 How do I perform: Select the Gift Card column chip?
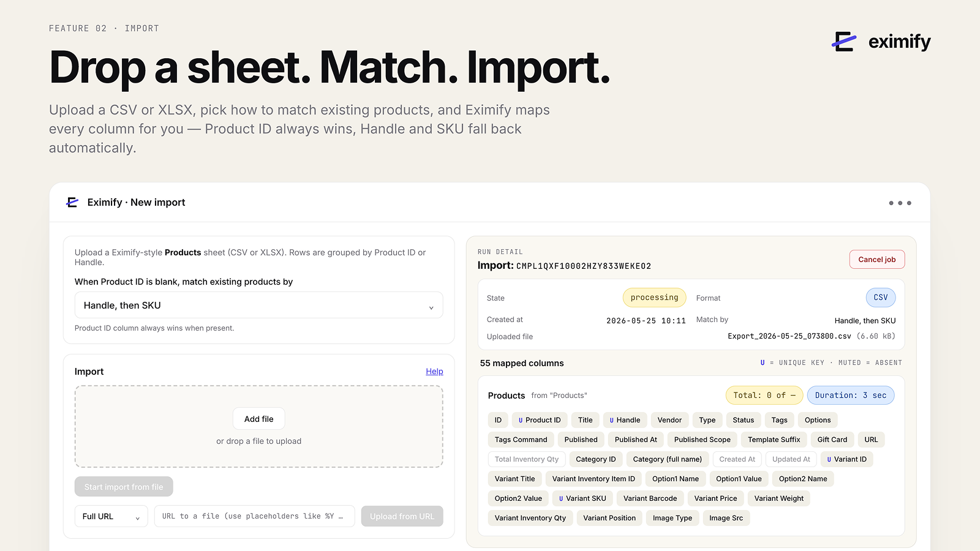point(832,440)
